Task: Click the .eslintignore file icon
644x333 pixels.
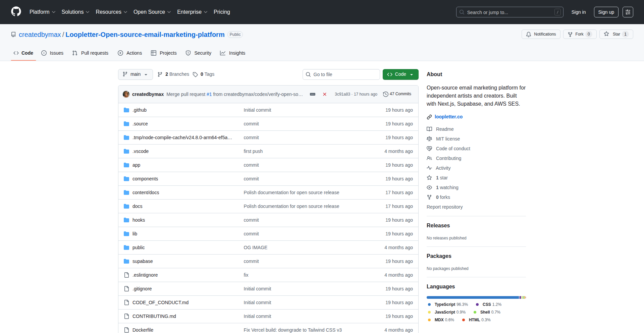Action: point(126,275)
